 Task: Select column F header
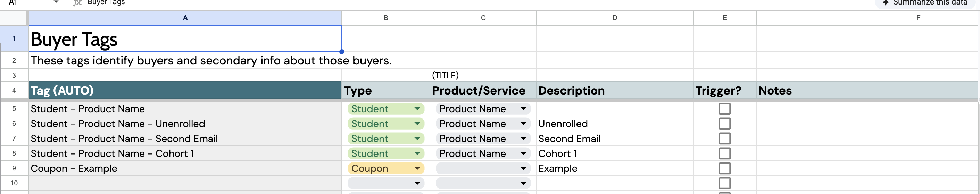click(867, 18)
